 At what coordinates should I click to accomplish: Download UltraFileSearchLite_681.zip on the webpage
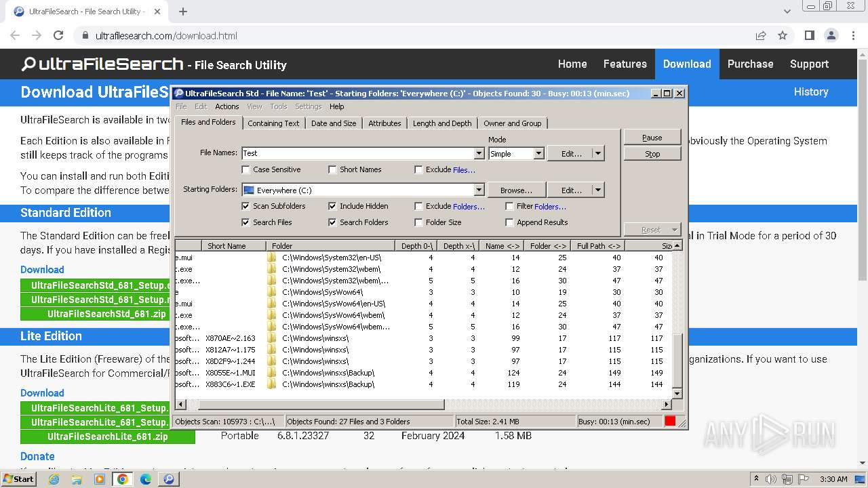[107, 436]
